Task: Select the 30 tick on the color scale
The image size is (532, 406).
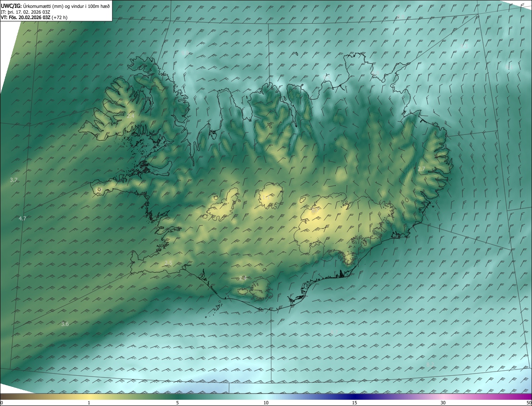Action: coord(443,403)
